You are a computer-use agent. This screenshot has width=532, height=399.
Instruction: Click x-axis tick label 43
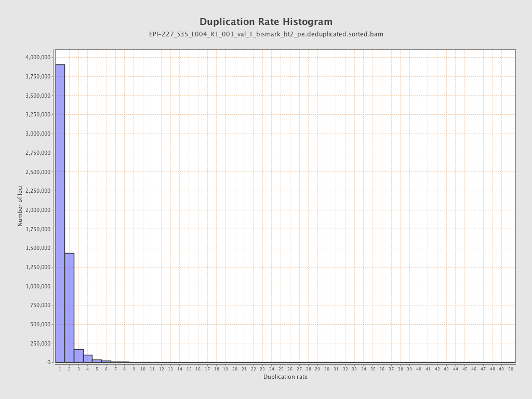[446, 369]
